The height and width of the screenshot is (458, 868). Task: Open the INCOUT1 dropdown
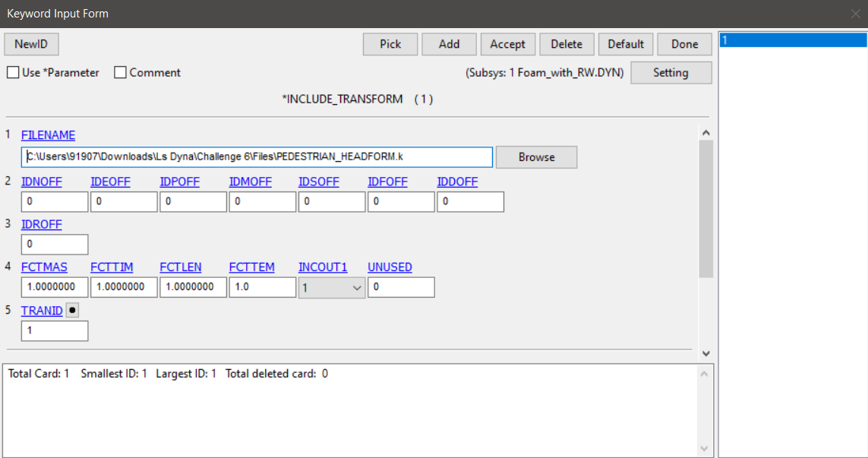click(332, 288)
